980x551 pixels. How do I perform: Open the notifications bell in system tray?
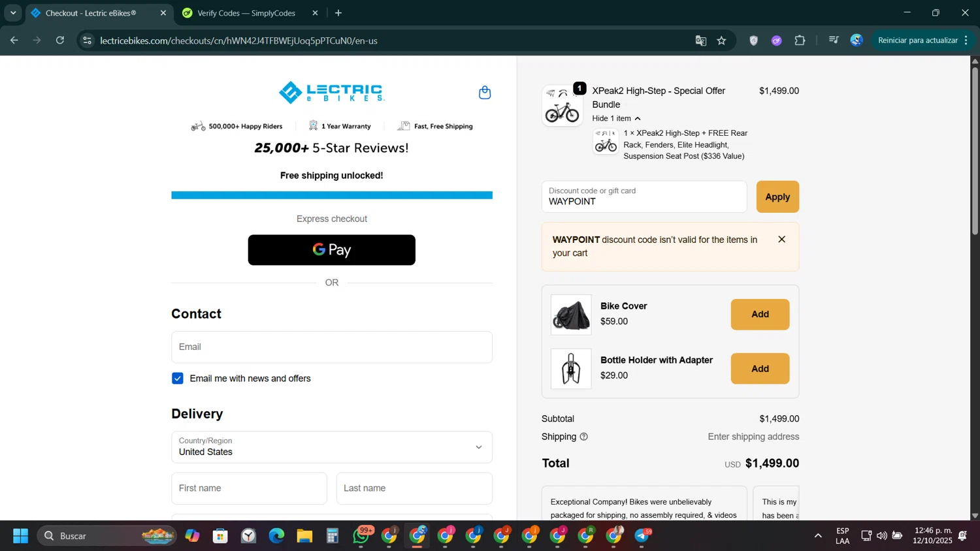click(963, 536)
